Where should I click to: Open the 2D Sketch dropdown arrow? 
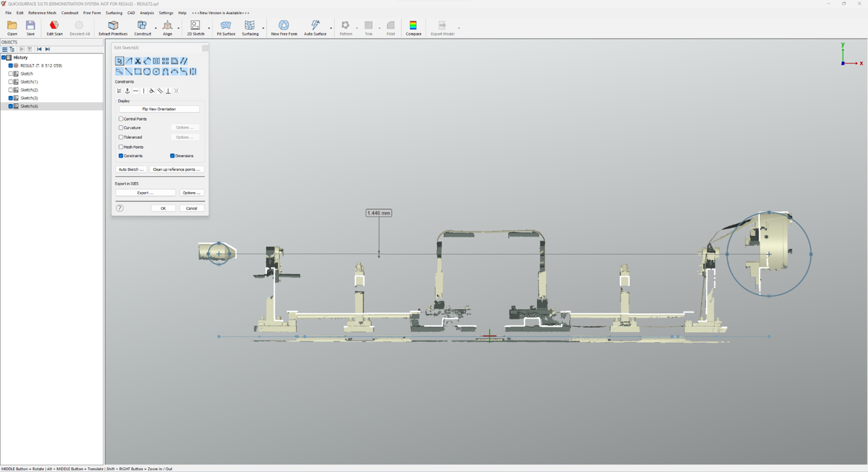click(x=209, y=28)
